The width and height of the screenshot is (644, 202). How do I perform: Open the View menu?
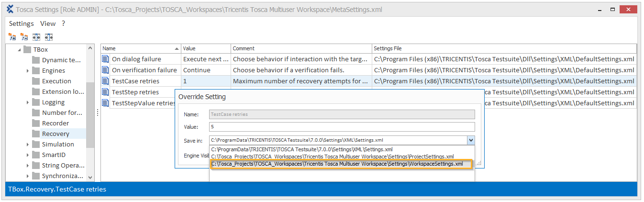pyautogui.click(x=48, y=23)
